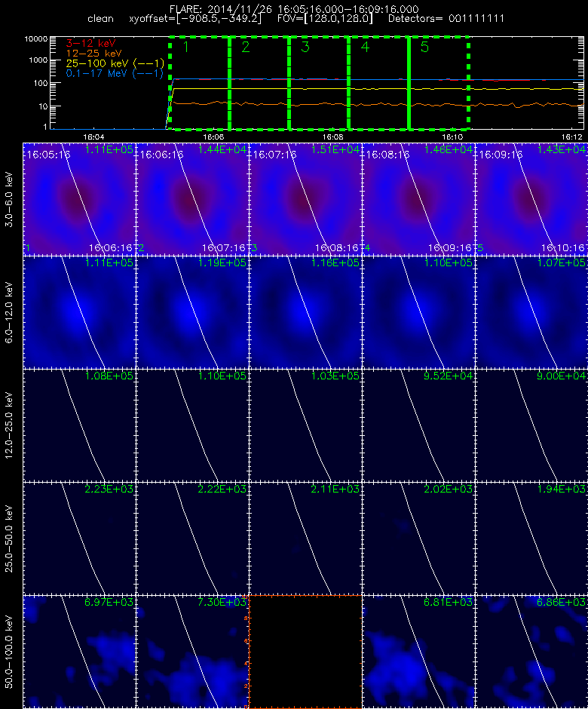The image size is (588, 709).
Task: Select interval marker 4 in the light curve
Action: tap(365, 47)
